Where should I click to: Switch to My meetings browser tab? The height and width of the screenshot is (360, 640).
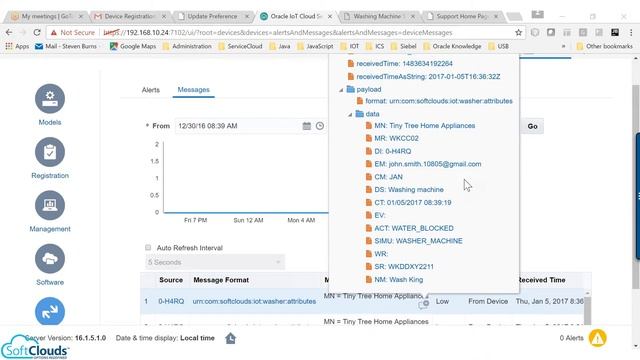[x=47, y=16]
